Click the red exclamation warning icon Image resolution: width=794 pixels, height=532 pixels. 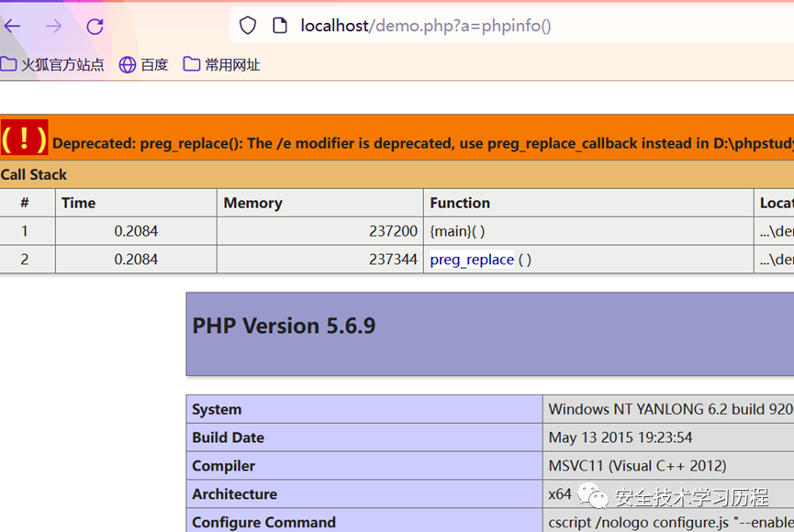click(24, 139)
